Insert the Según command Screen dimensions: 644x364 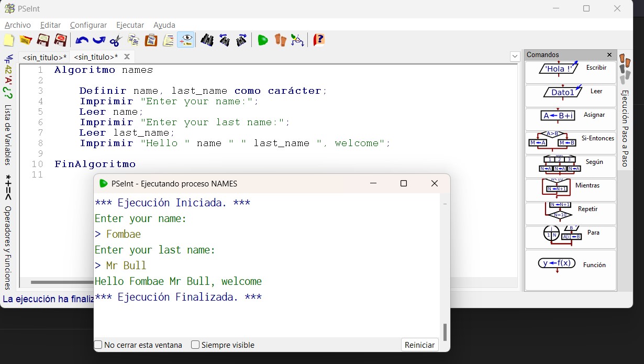[571, 167]
